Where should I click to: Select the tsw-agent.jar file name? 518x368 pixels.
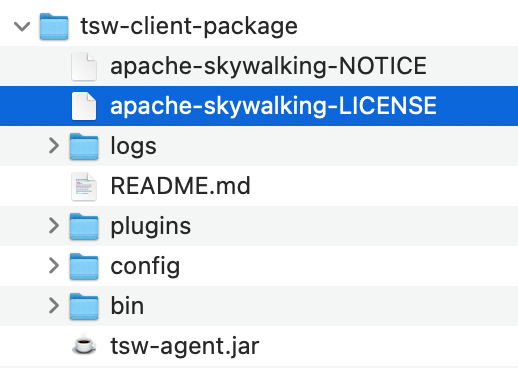coord(185,346)
